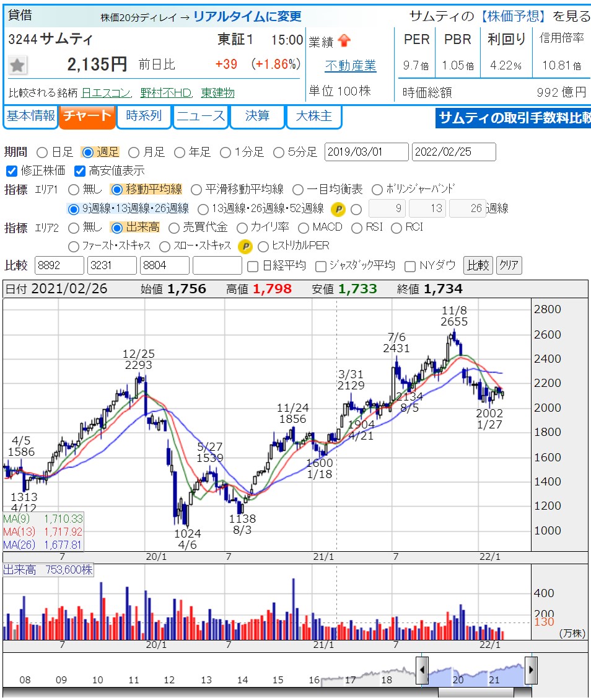Click the premium P icon next to moving-average settings
The image size is (591, 700).
click(x=338, y=209)
